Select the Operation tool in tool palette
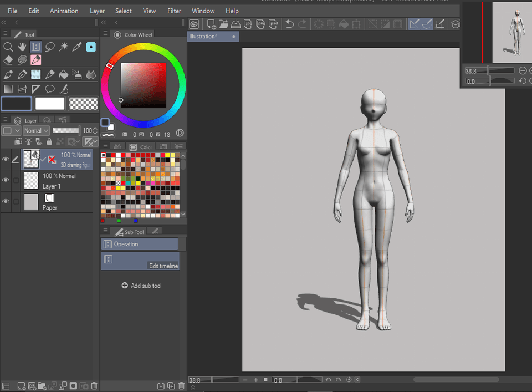 [x=35, y=47]
